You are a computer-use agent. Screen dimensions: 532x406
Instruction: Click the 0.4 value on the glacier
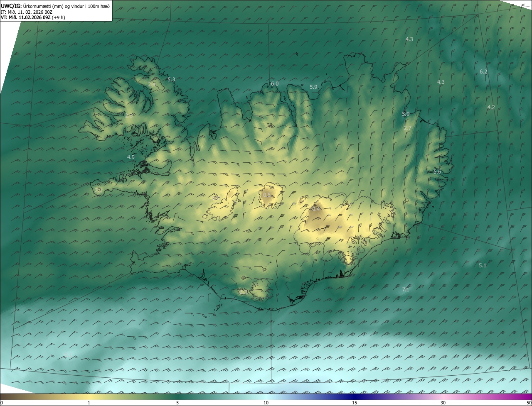(x=316, y=209)
